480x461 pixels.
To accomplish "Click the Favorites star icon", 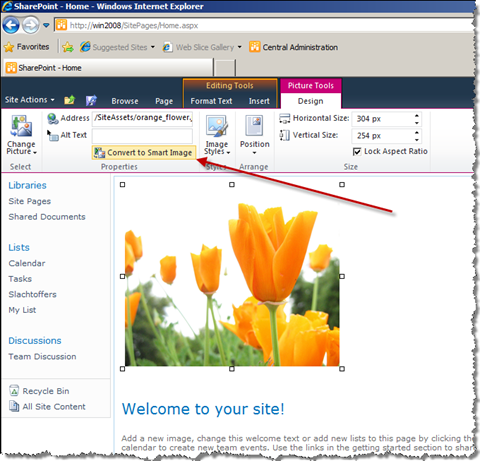I will pos(9,47).
